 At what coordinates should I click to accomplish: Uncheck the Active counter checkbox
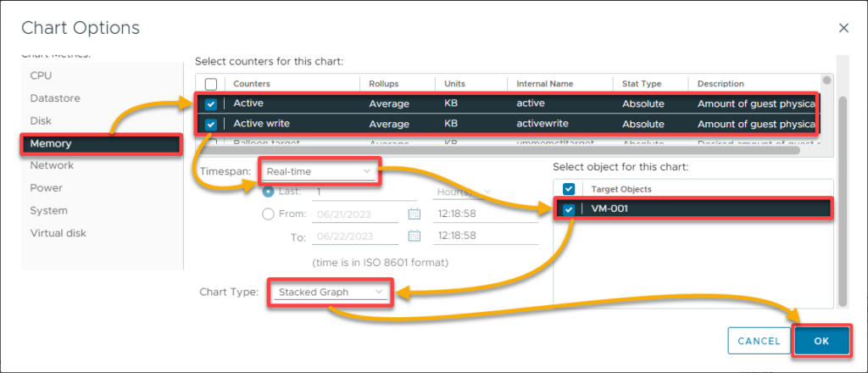(211, 103)
